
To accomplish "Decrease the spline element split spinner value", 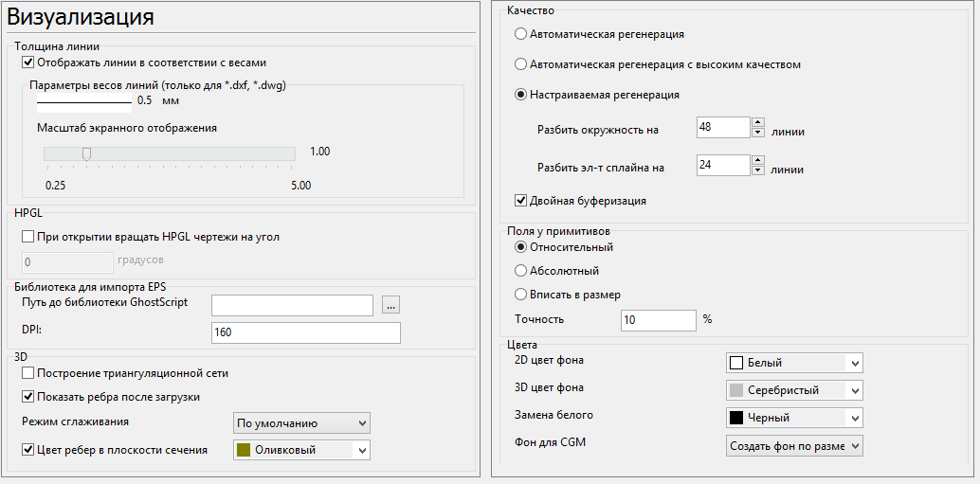I will tap(757, 170).
